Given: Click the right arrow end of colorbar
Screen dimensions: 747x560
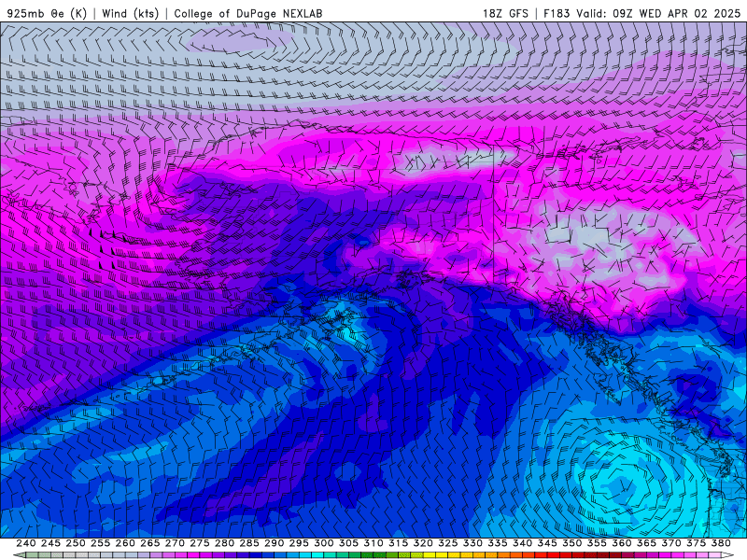Looking at the screenshot, I should 727,555.
